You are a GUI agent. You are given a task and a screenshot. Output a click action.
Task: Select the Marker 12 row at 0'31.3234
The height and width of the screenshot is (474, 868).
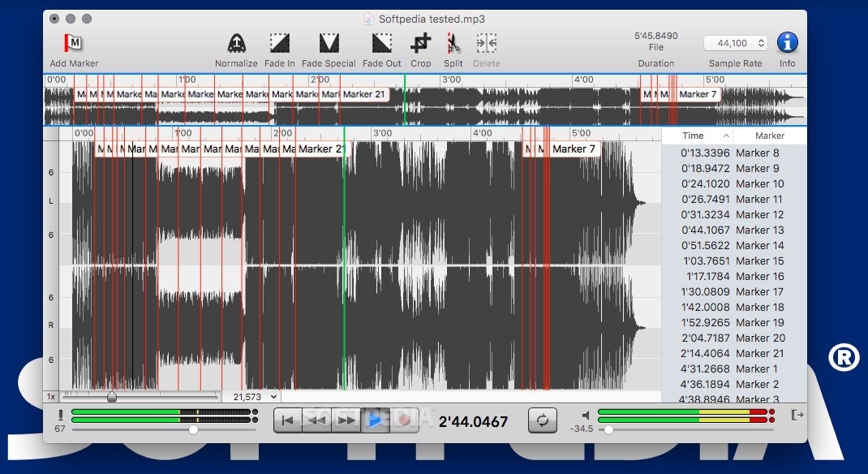click(734, 215)
